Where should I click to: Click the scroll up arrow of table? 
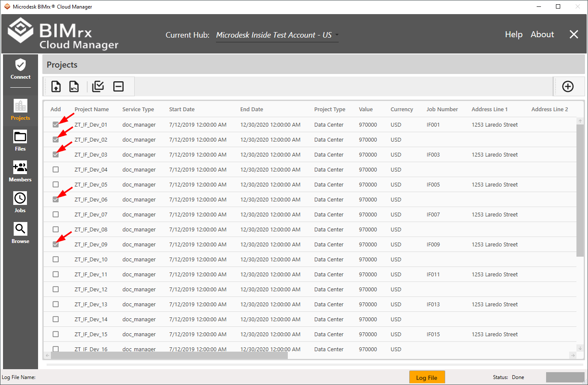[580, 121]
